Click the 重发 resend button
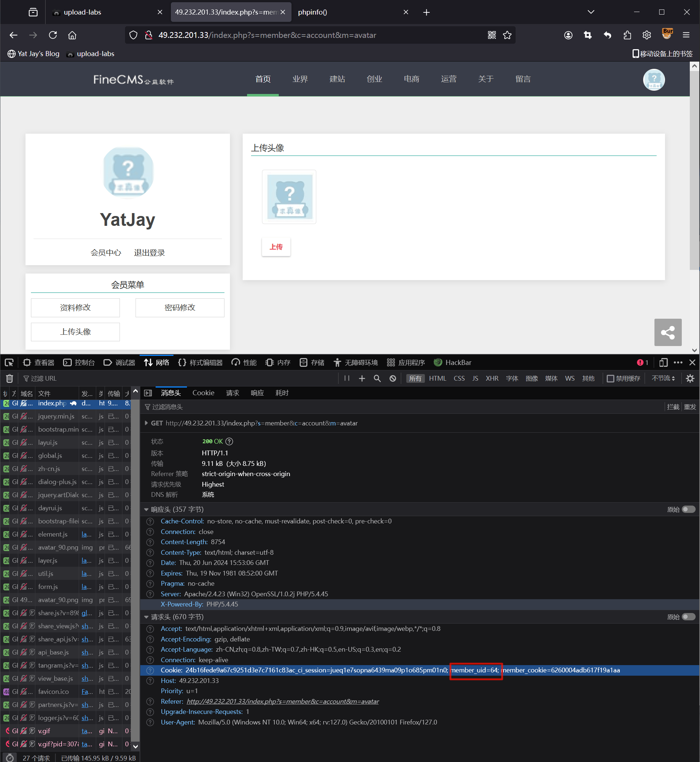The height and width of the screenshot is (762, 700). point(690,407)
